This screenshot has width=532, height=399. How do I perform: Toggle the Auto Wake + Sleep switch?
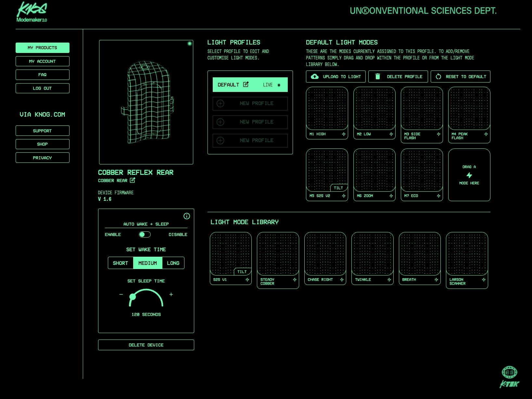click(x=145, y=235)
